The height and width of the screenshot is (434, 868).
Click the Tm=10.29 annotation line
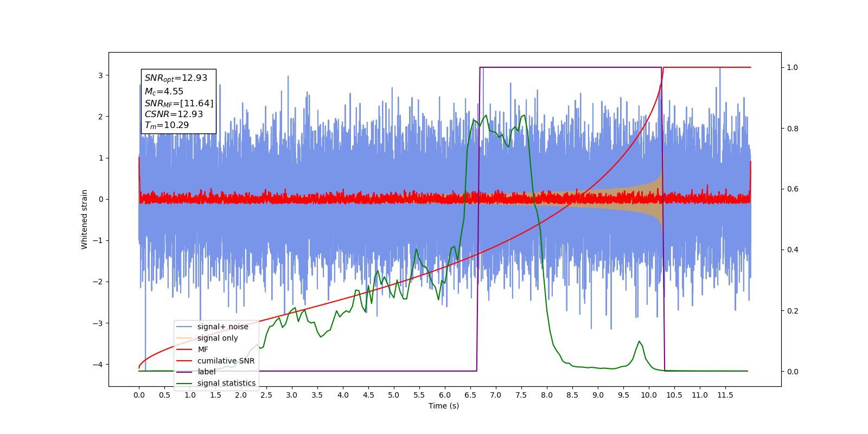click(167, 125)
